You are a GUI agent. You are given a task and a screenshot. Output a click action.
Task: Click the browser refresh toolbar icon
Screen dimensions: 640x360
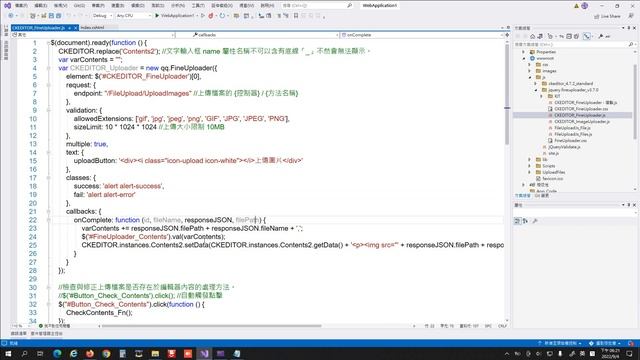tap(222, 16)
